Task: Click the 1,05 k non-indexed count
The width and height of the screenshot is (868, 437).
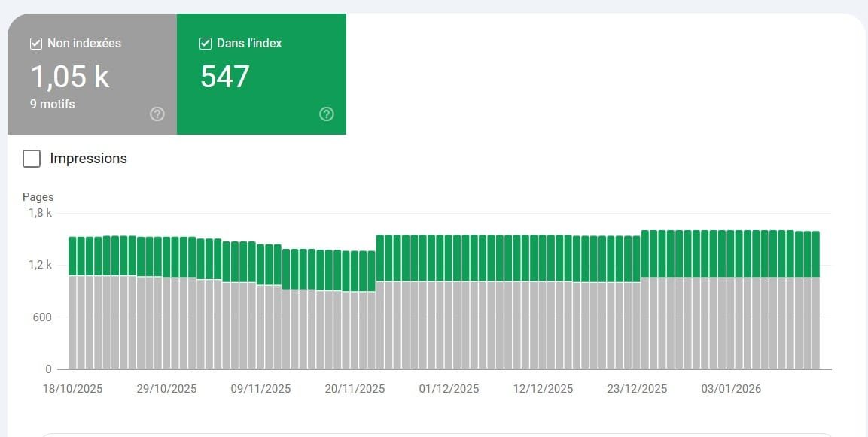Action: coord(69,77)
